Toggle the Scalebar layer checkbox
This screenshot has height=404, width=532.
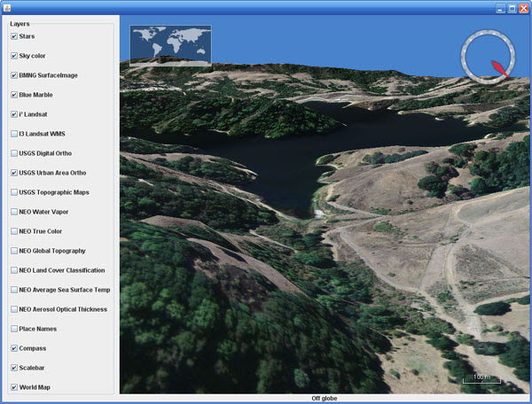pos(14,368)
